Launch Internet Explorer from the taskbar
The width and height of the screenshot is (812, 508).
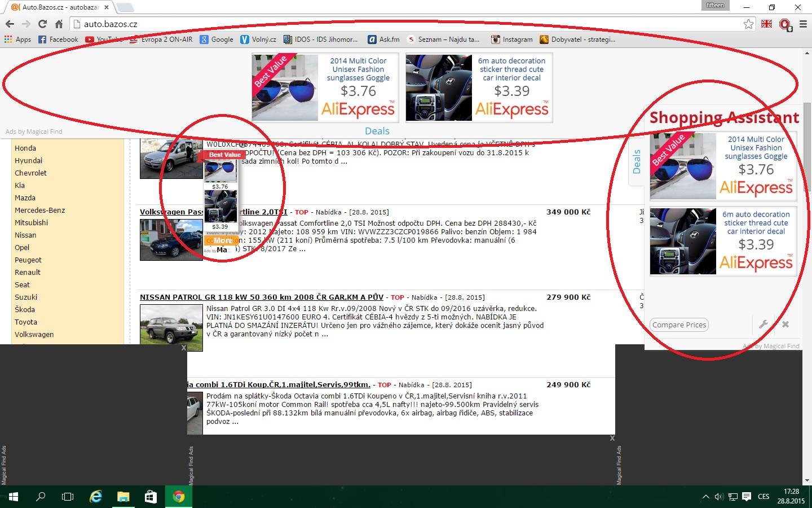96,497
